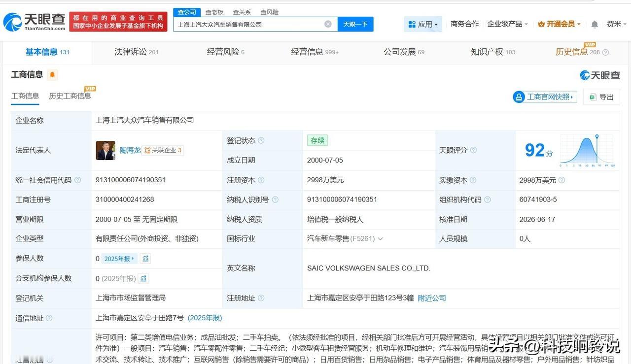Switch to the 知识产权 tab
This screenshot has width=631, height=364.
click(x=493, y=52)
